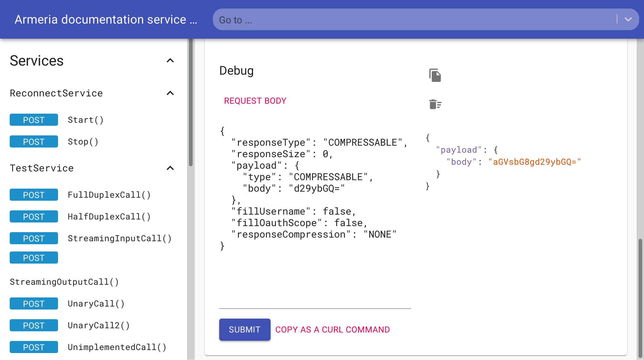This screenshot has width=644, height=360.
Task: Select HalfDuplexCall() in the sidebar
Action: [x=109, y=217]
